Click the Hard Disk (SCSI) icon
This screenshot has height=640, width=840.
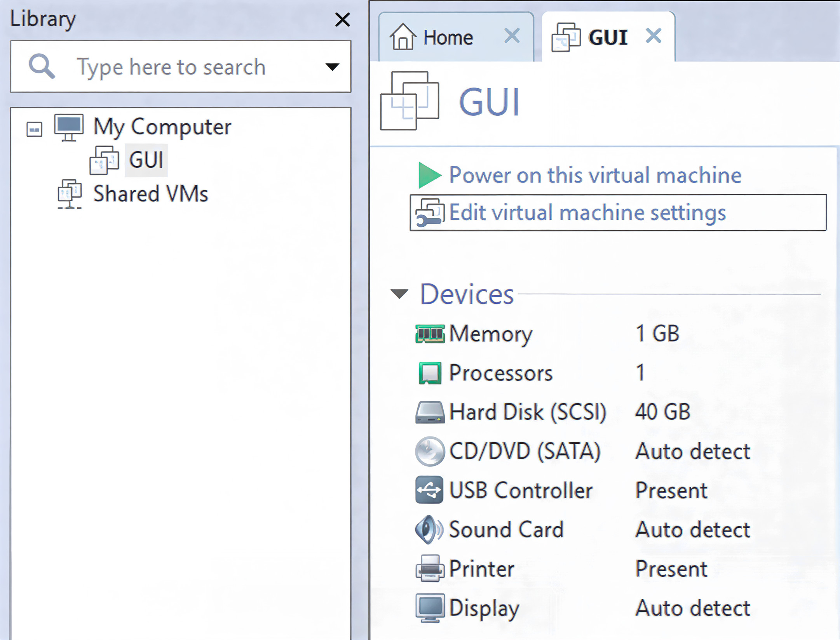pyautogui.click(x=429, y=412)
